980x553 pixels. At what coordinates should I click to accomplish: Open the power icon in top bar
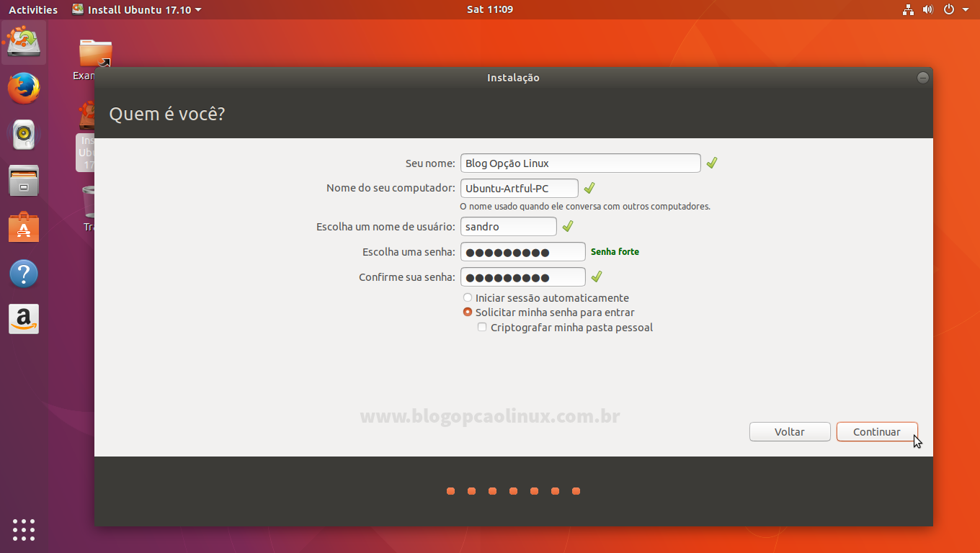coord(949,9)
